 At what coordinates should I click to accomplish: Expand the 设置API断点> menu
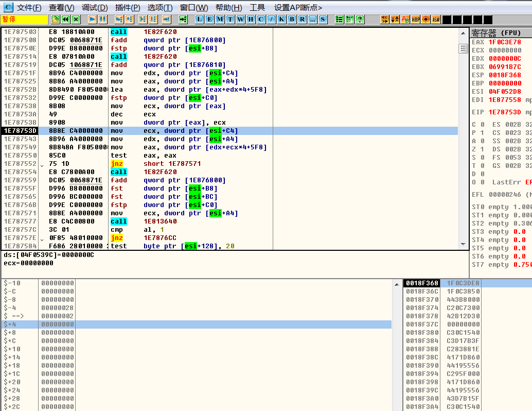[x=298, y=7]
